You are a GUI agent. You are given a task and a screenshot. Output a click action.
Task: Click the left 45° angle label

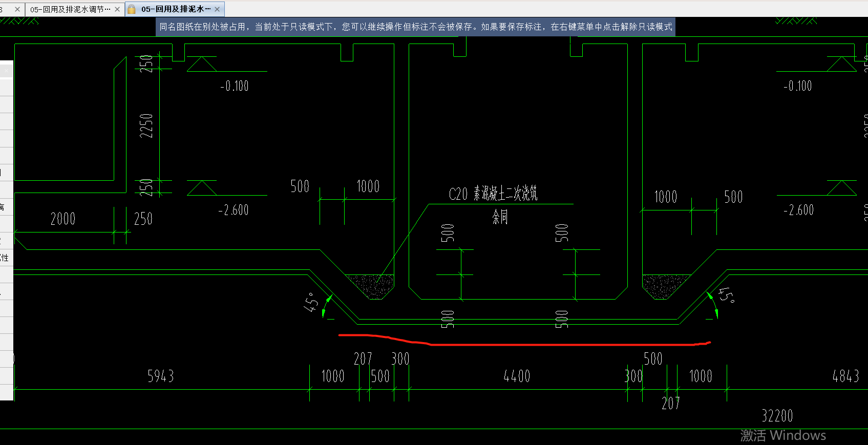tap(311, 302)
